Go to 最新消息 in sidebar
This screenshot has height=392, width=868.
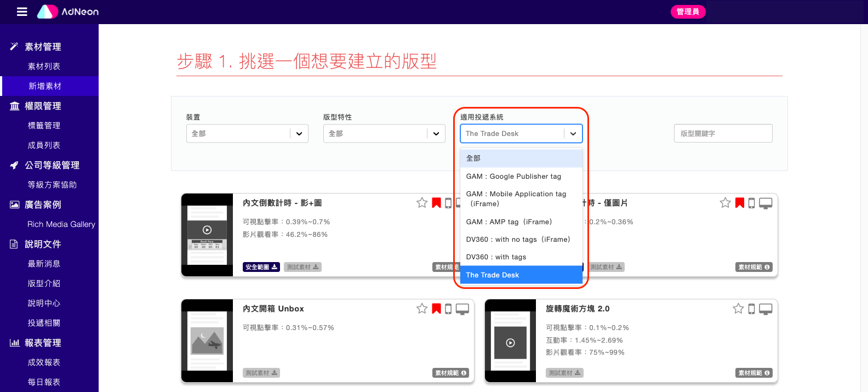tap(44, 264)
